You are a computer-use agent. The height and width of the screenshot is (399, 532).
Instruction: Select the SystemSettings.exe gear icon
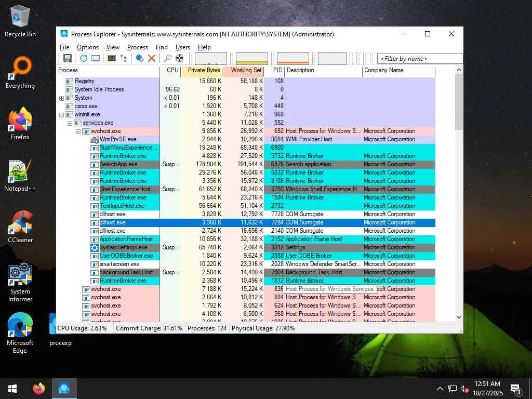point(95,247)
